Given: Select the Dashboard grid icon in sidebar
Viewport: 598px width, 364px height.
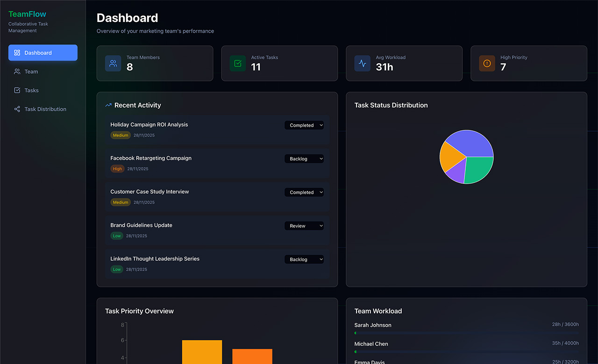Looking at the screenshot, I should click(x=17, y=53).
